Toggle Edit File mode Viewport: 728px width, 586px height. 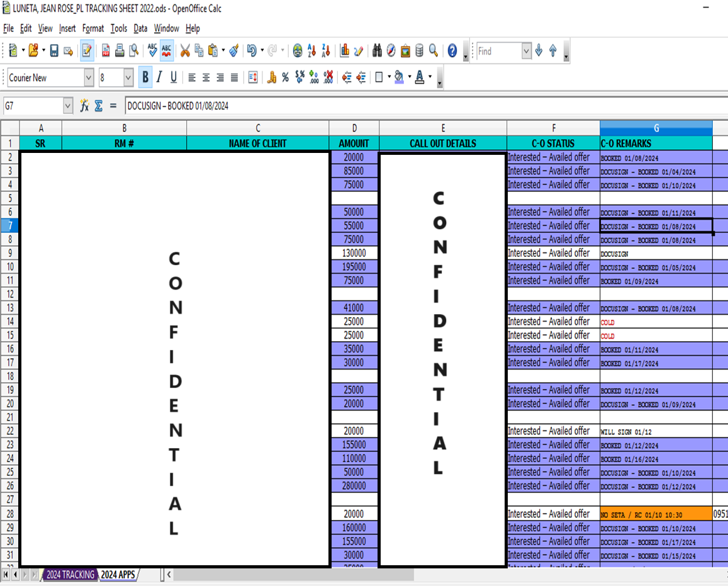tap(87, 50)
